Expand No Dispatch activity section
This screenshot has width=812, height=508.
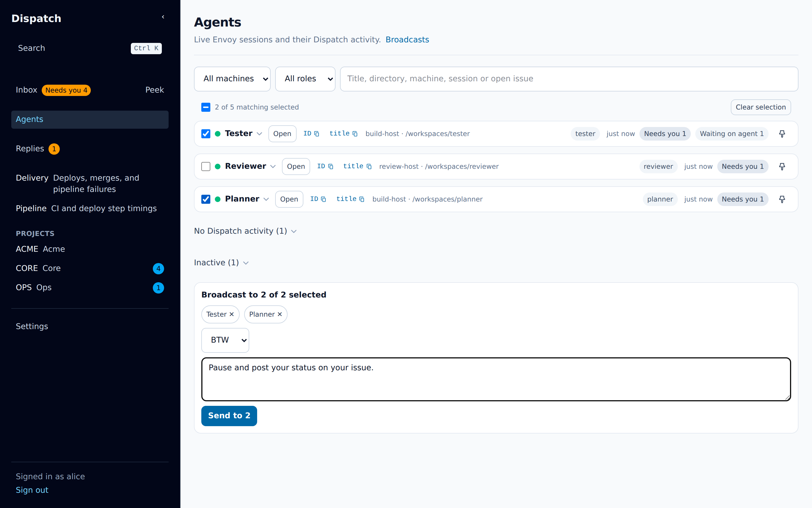[x=246, y=231]
